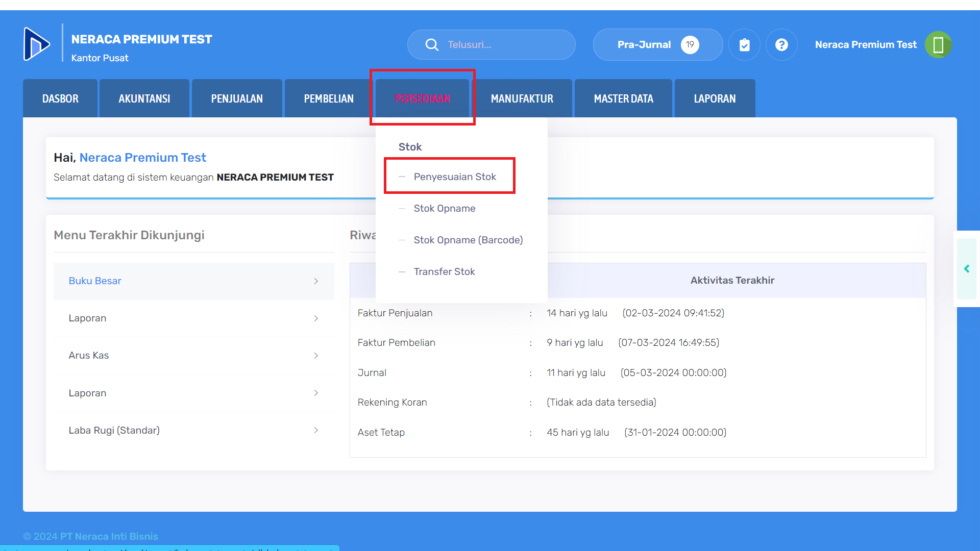Screen dimensions: 980x551
Task: Open the clipboard checklist icon
Action: 745,45
